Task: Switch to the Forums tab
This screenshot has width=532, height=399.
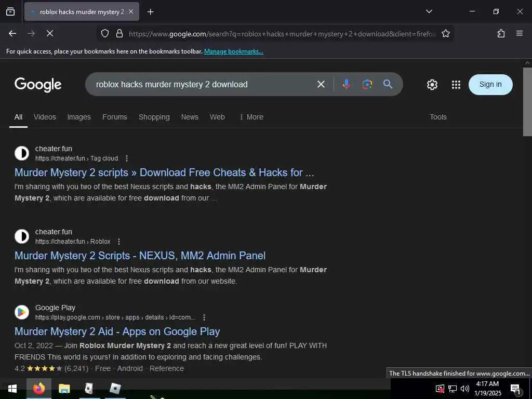Action: click(115, 117)
